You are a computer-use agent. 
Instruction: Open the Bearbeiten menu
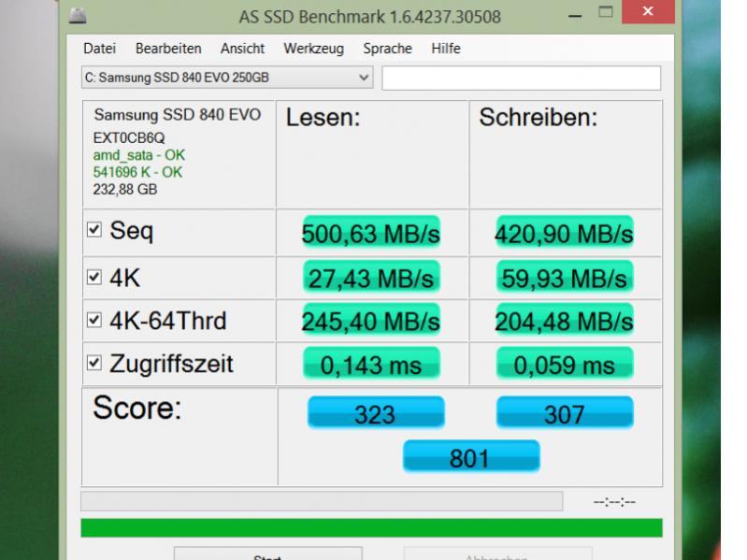[x=168, y=49]
